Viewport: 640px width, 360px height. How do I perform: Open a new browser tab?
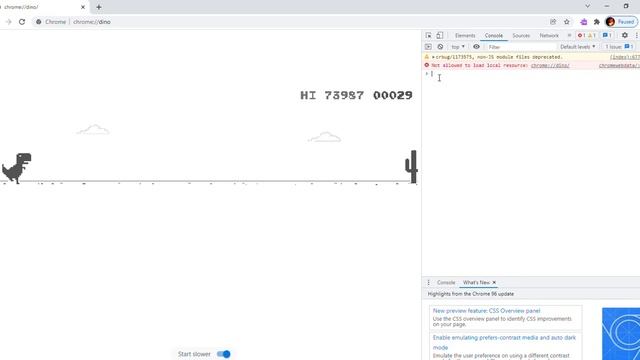[99, 7]
